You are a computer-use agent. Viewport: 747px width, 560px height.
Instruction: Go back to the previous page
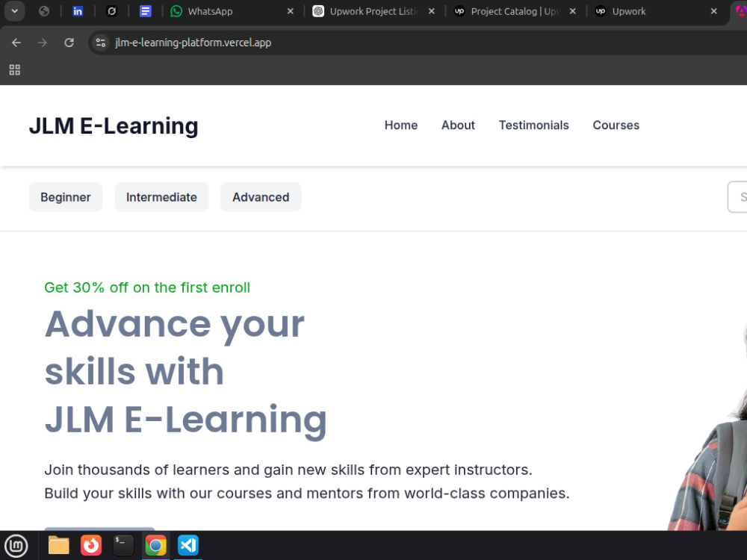(x=16, y=43)
